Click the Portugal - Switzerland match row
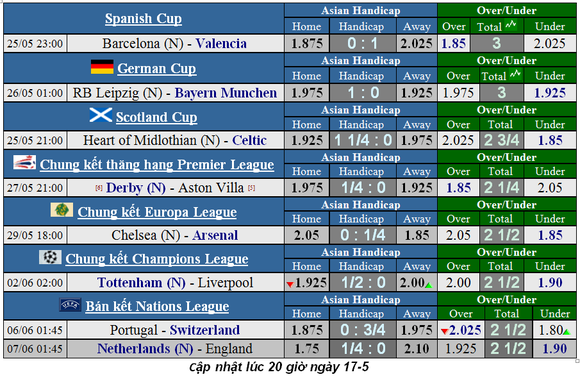 tap(290, 330)
